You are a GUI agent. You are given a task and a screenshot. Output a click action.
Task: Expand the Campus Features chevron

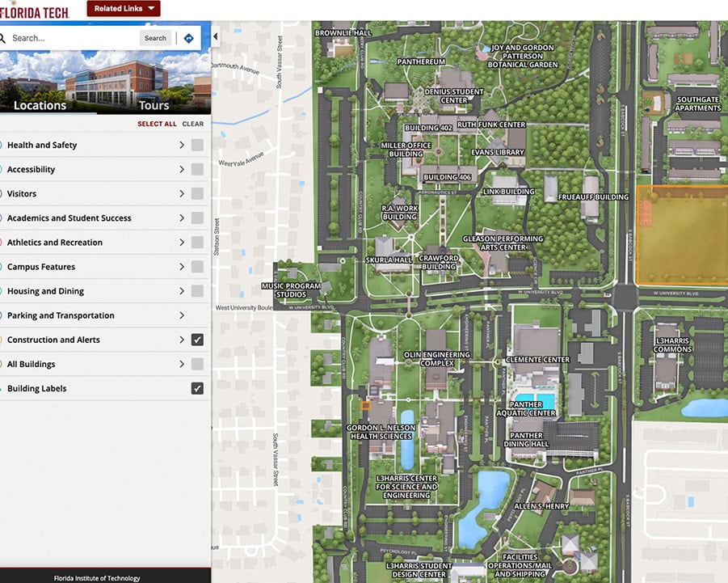pyautogui.click(x=182, y=267)
